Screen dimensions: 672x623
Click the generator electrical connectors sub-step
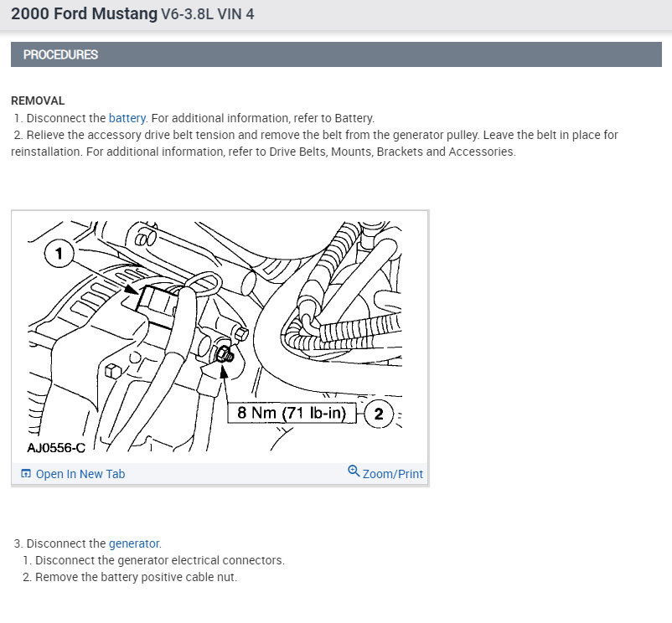(159, 560)
